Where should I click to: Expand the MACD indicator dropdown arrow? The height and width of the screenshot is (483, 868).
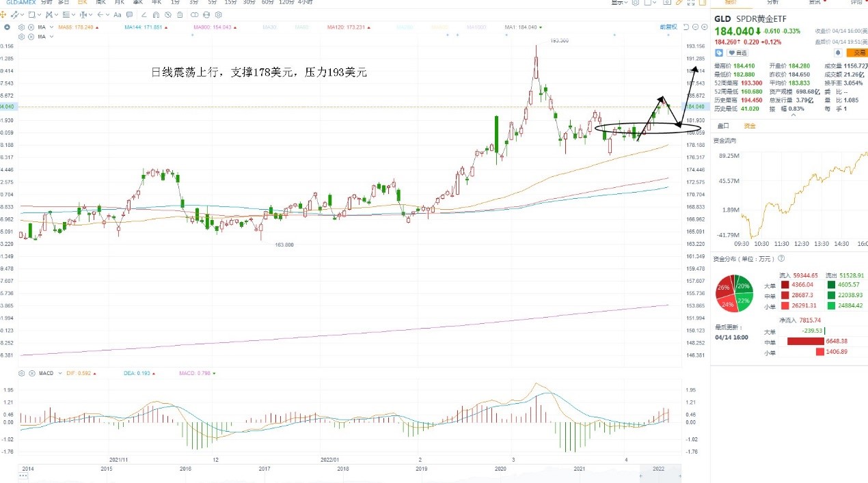click(59, 373)
